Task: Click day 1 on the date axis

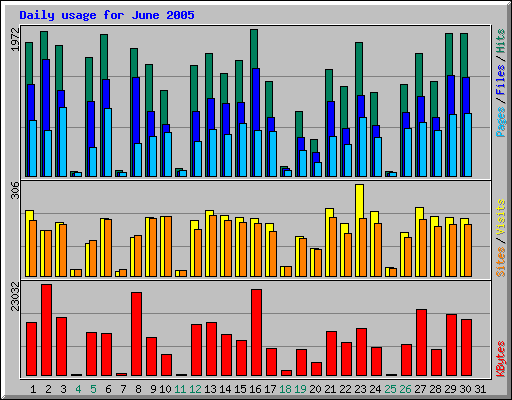Action: point(33,389)
